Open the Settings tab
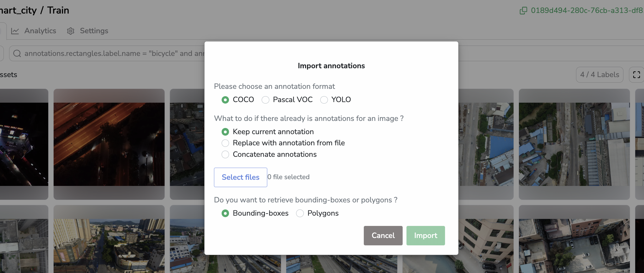The height and width of the screenshot is (273, 644). (94, 31)
